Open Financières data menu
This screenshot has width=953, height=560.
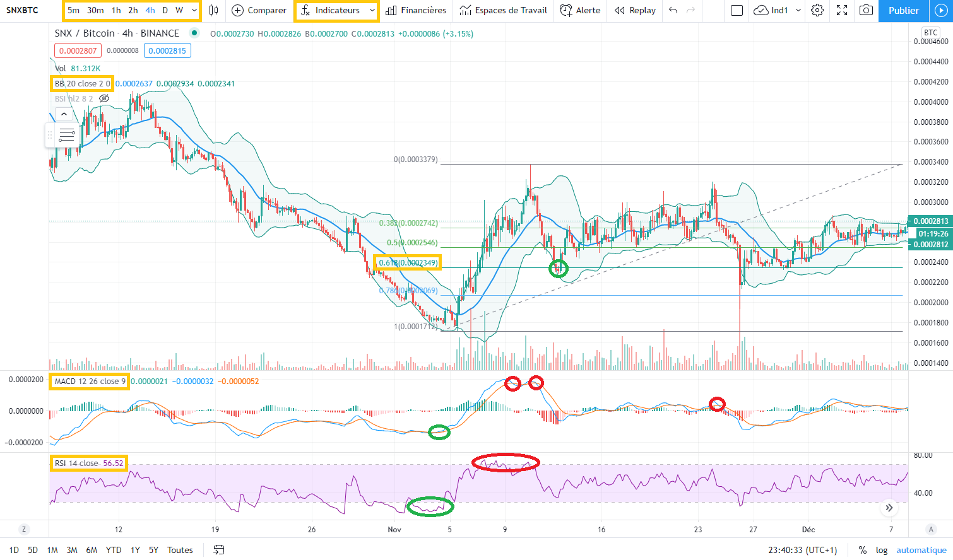(x=416, y=10)
